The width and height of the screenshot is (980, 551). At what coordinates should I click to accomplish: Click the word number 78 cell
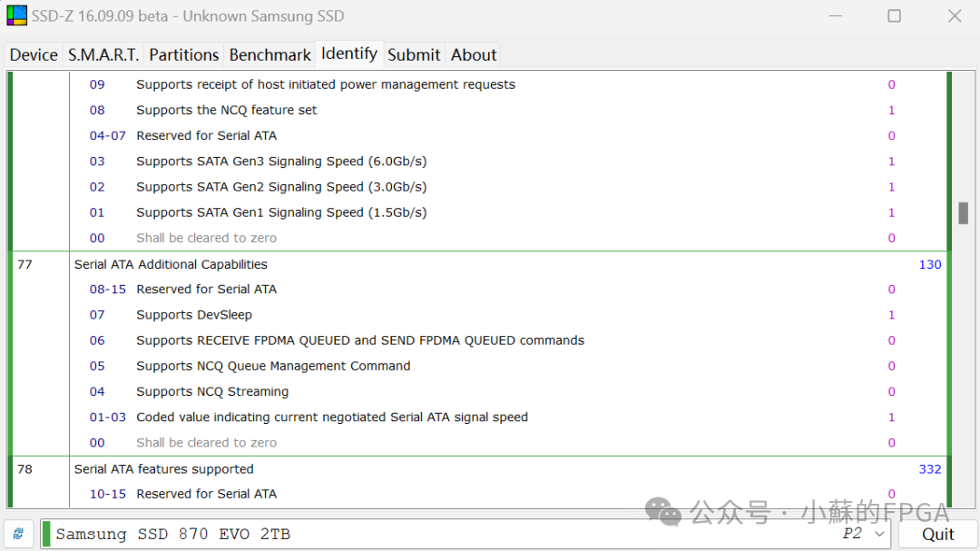click(25, 469)
